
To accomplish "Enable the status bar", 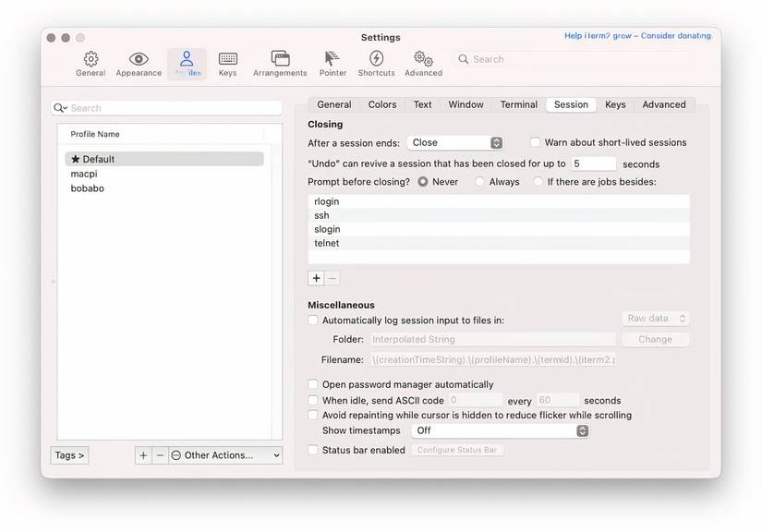I will pos(313,450).
